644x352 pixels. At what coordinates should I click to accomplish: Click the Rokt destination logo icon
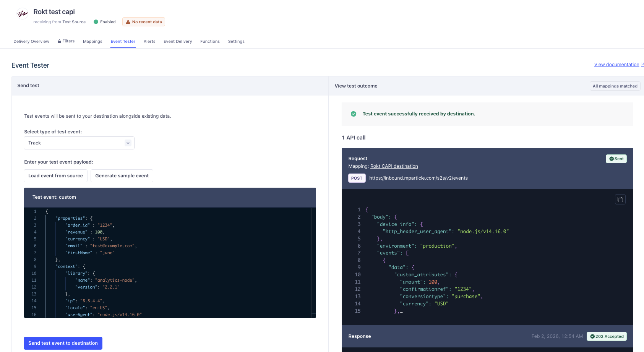coord(23,14)
